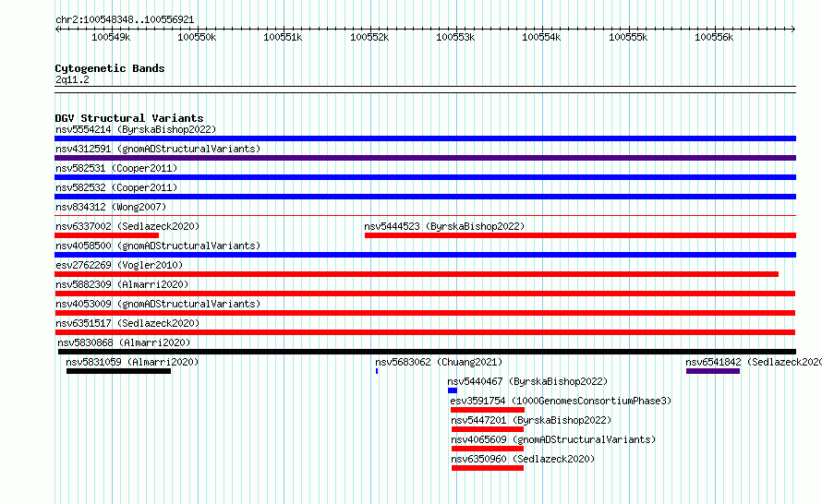Click the 100551k ruler tick label
Viewport: 822px width, 504px height.
click(283, 37)
